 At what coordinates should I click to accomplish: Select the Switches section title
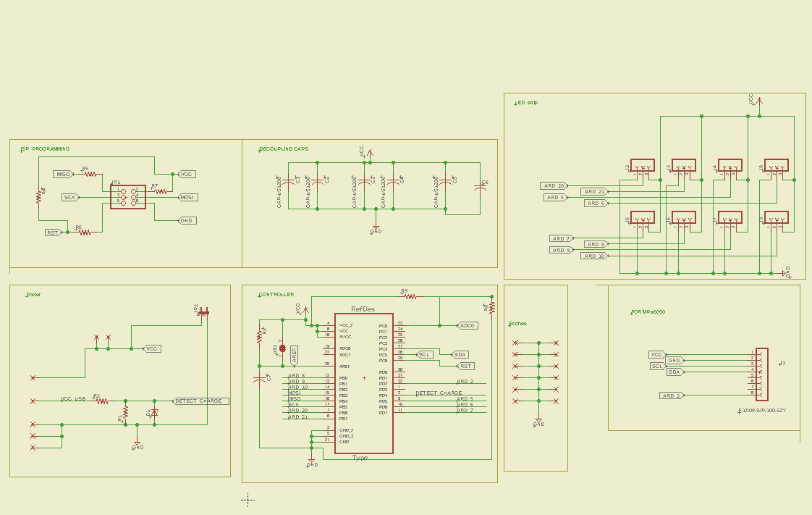click(x=518, y=324)
